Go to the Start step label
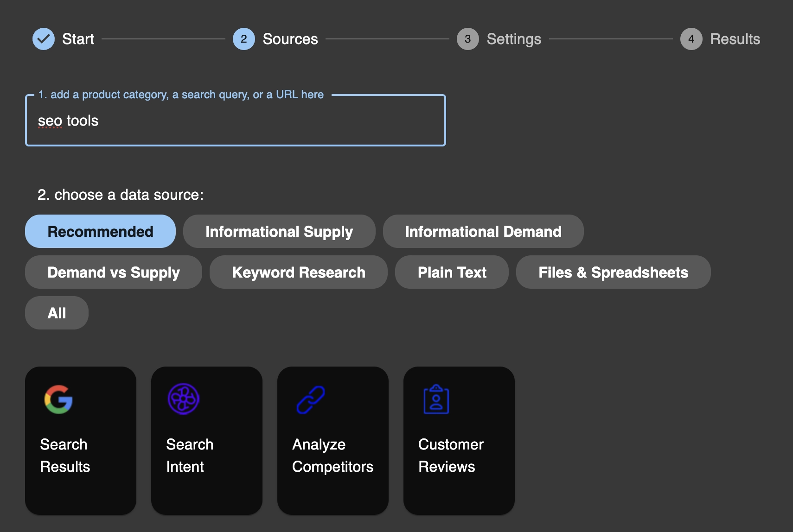This screenshot has height=532, width=793. 78,39
